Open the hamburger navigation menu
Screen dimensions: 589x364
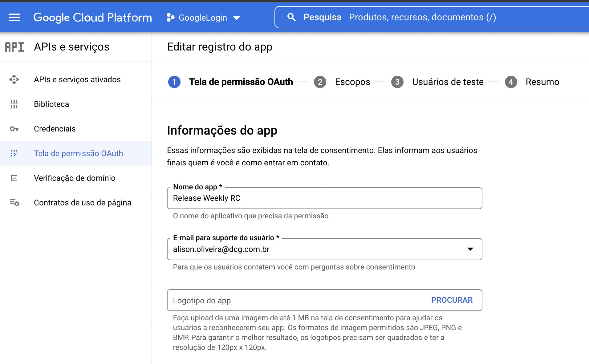coord(14,18)
